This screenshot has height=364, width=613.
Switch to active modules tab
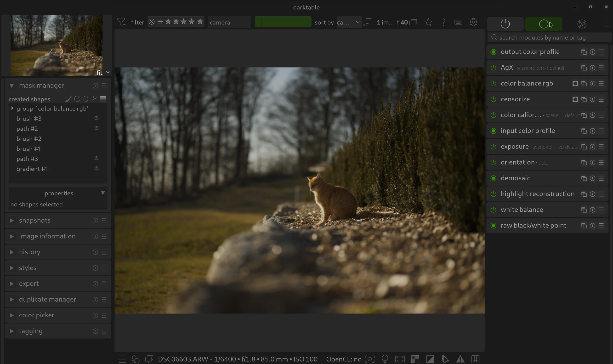(505, 24)
